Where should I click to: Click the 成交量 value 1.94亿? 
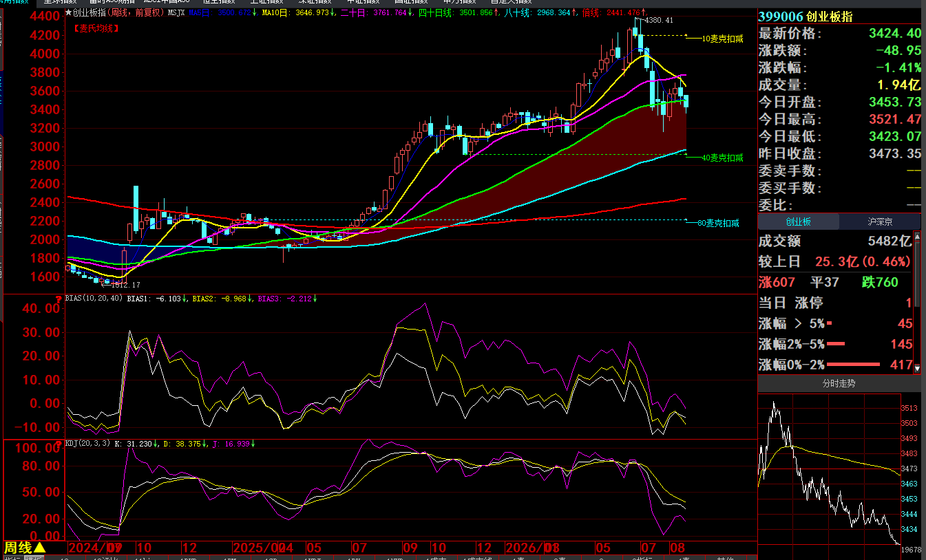point(898,85)
